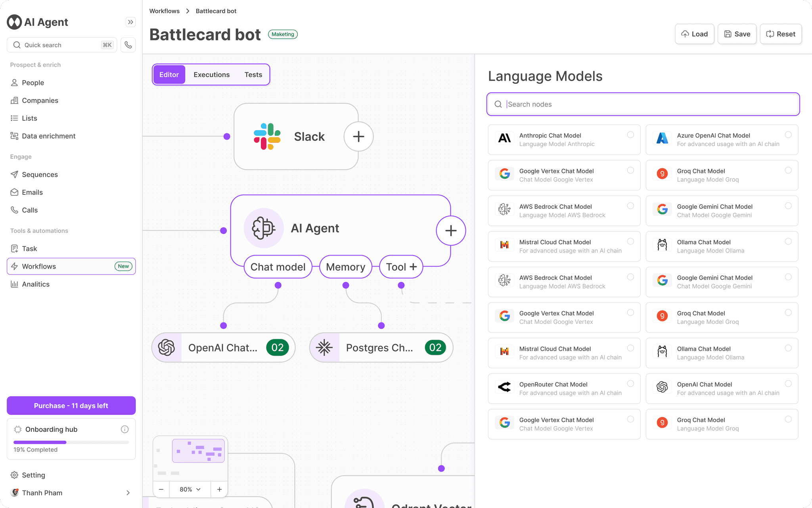Screen dimensions: 812x508
Task: Click the Purchase - 11 days left button
Action: 71,406
